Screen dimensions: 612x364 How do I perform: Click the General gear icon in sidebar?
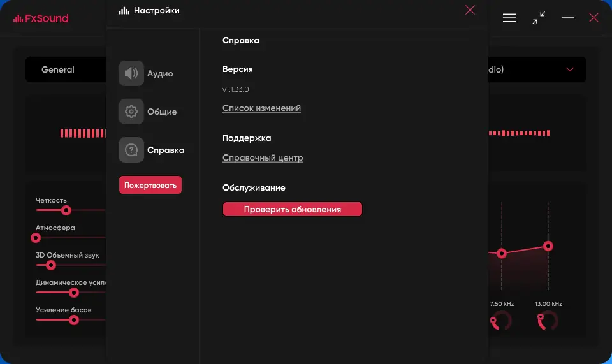coord(131,112)
